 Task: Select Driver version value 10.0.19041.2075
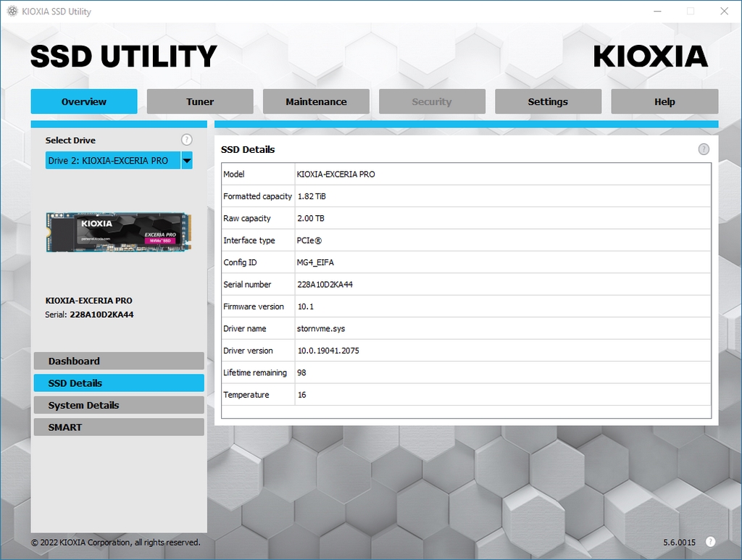(x=328, y=351)
